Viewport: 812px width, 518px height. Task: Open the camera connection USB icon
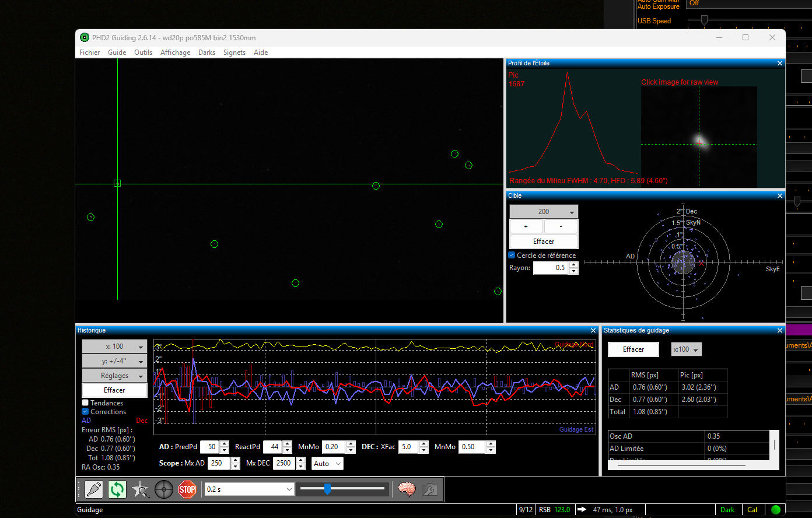point(93,489)
